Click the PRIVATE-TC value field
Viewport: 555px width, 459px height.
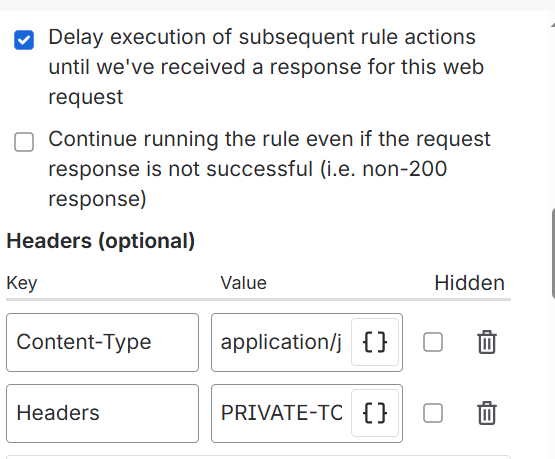(x=282, y=413)
